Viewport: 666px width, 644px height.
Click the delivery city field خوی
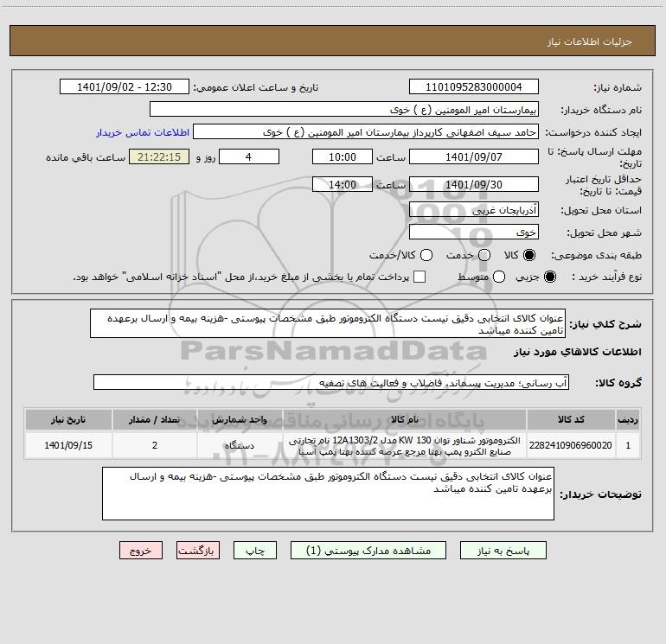point(474,232)
